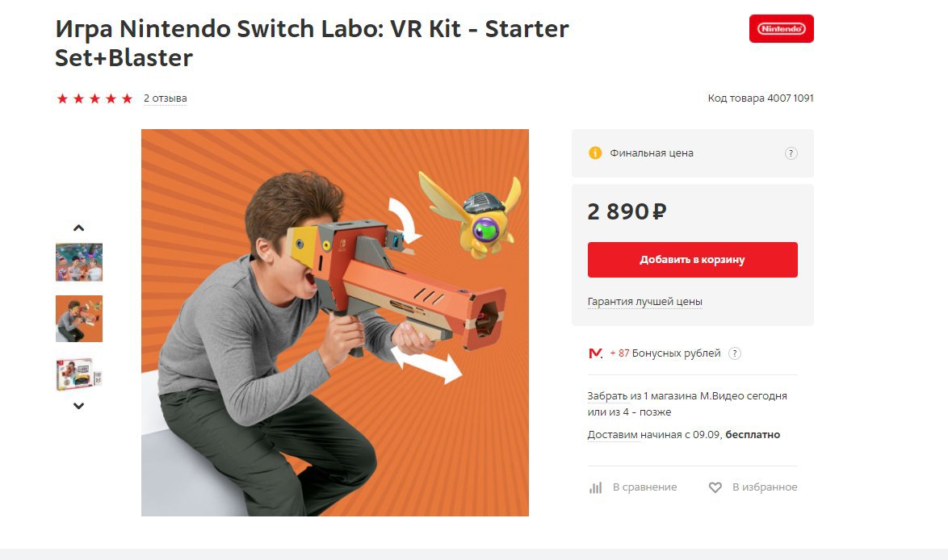Show next thumbnails with the down chevron
Viewport: 948px width, 560px height.
pyautogui.click(x=78, y=406)
